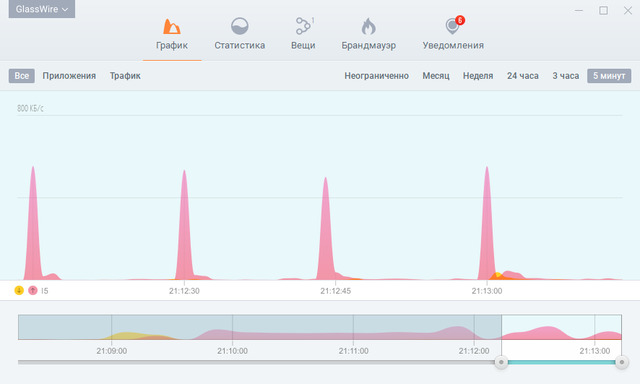Click the right timeline slider handle

tap(622, 362)
